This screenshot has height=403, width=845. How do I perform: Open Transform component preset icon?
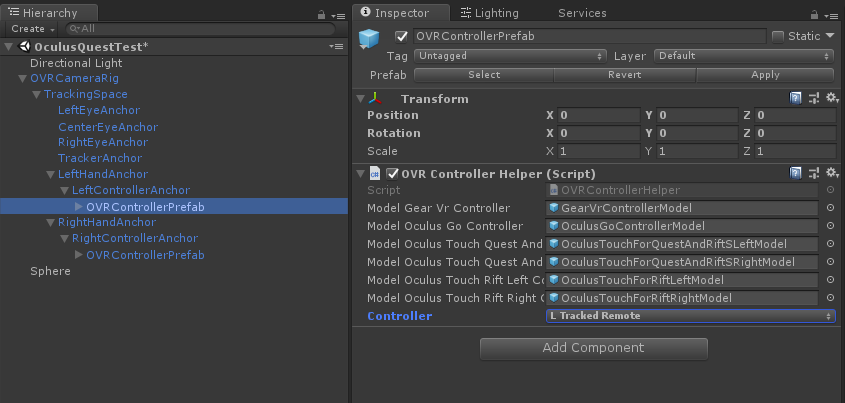(814, 98)
